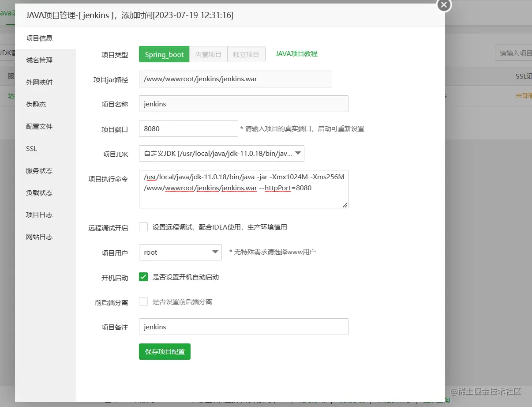Open the JAVA项目教程 link
The image size is (532, 407).
[x=296, y=53]
